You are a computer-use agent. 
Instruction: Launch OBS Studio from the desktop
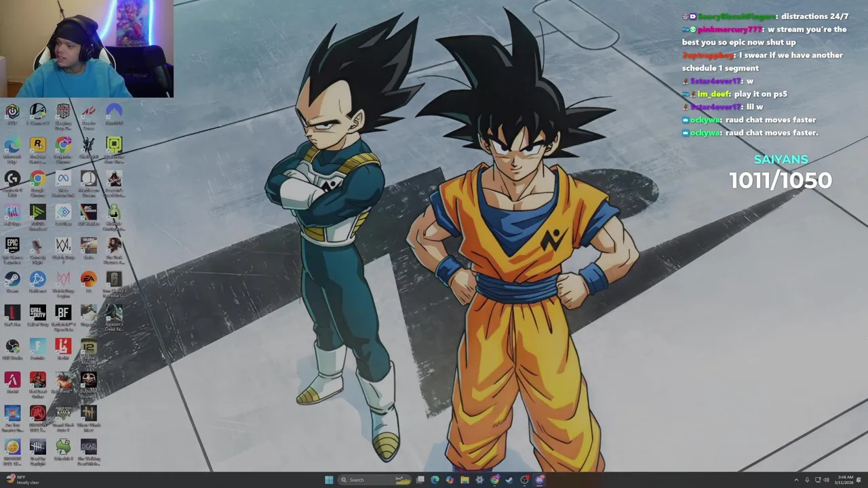click(12, 349)
